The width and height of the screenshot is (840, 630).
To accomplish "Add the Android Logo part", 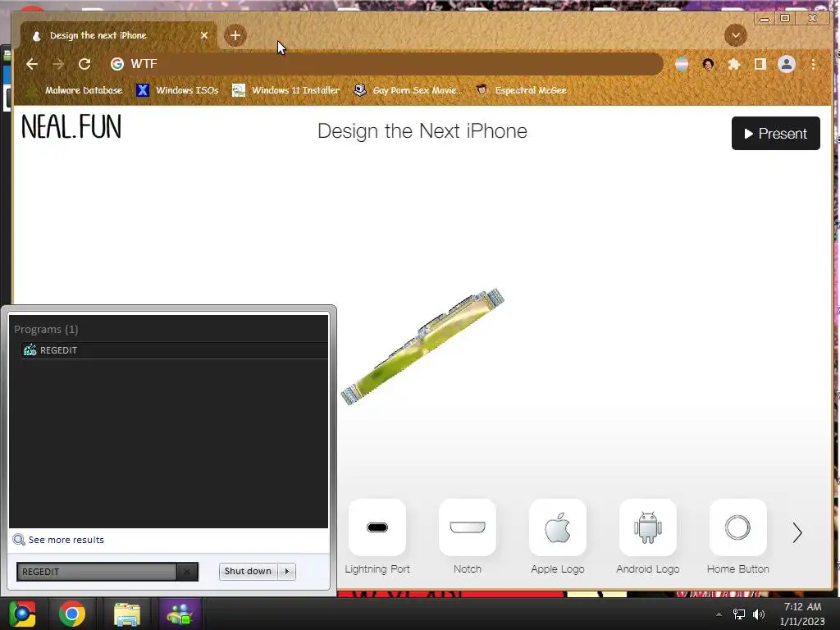I will [648, 527].
